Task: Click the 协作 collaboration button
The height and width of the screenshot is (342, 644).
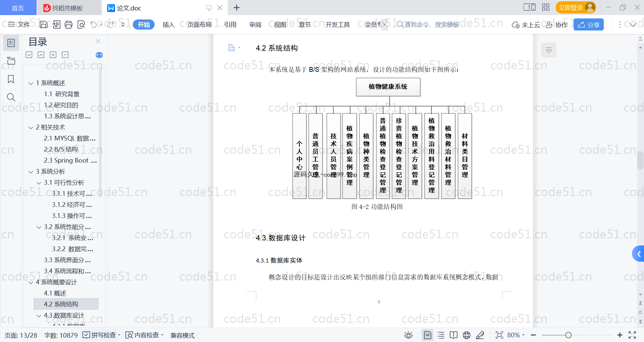Action: pyautogui.click(x=557, y=24)
